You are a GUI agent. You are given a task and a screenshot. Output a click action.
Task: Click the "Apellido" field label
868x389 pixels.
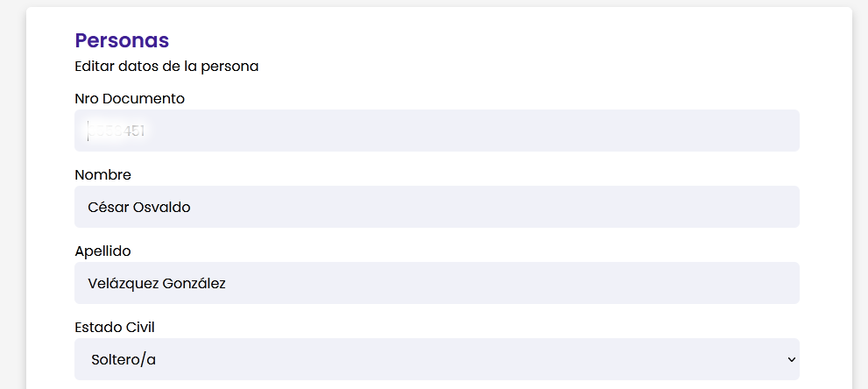click(102, 251)
